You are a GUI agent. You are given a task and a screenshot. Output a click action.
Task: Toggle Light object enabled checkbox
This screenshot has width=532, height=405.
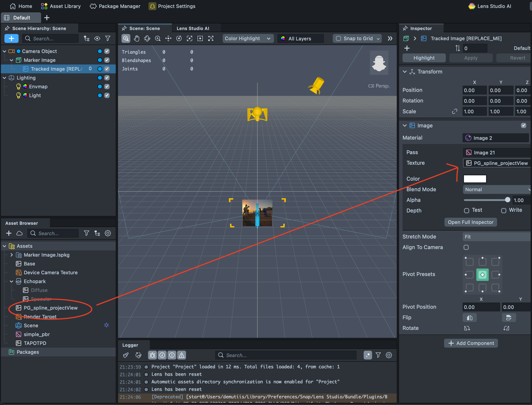click(107, 95)
